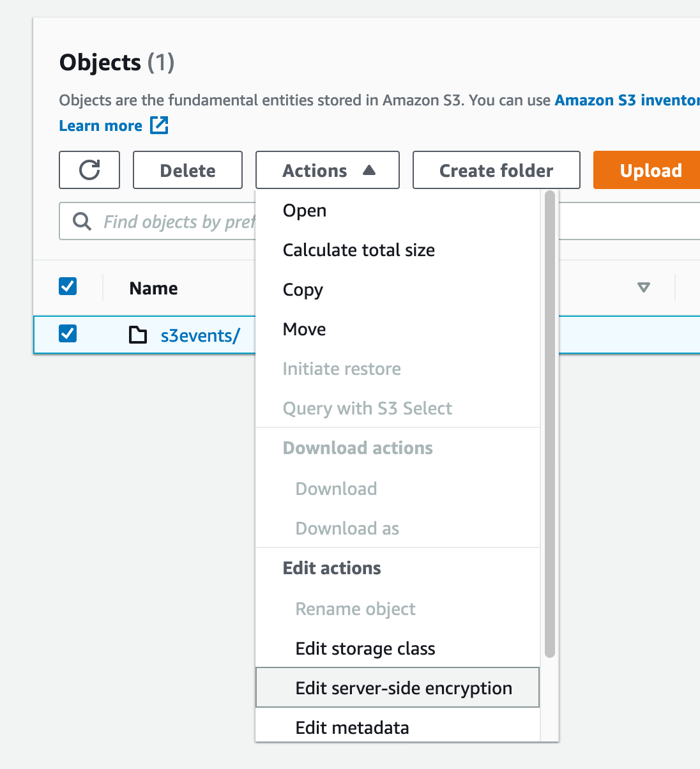
Task: Click the folder icon next to s3events/
Action: (x=138, y=335)
